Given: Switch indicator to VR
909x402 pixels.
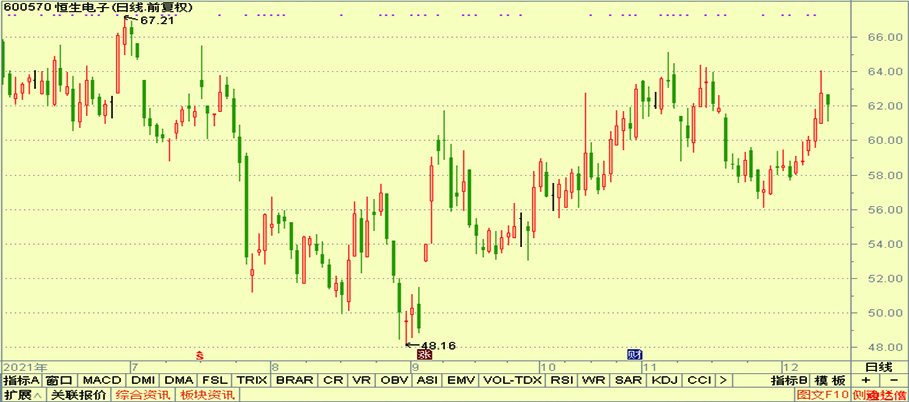Looking at the screenshot, I should coord(361,381).
